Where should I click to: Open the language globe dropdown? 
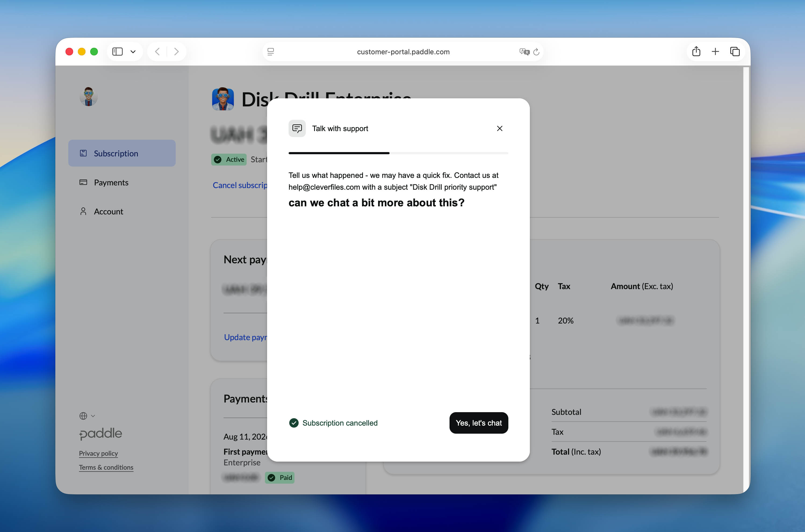87,416
